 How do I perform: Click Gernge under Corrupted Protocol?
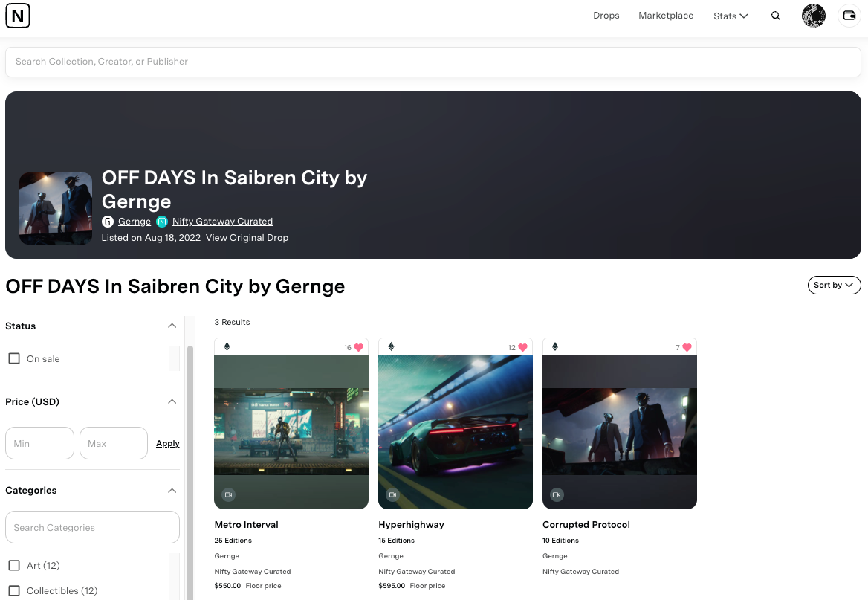(554, 555)
